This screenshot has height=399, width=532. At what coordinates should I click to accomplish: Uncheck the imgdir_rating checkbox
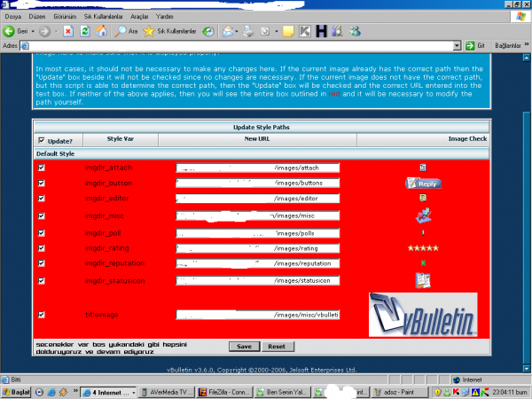click(x=42, y=248)
